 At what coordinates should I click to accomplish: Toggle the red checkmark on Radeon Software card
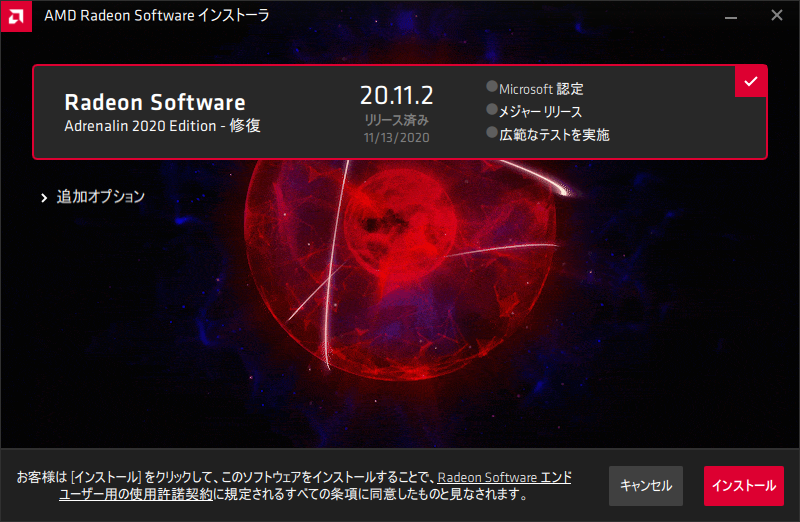pos(751,81)
